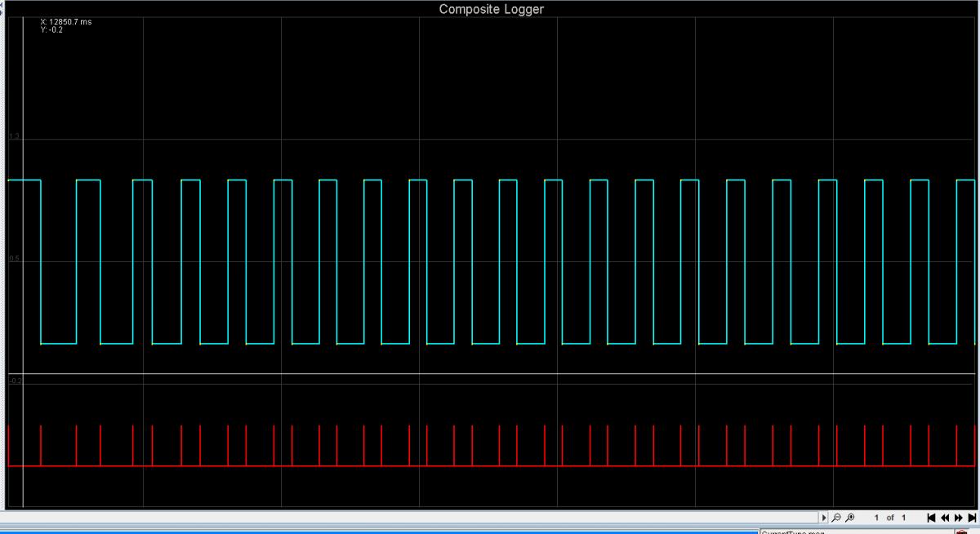Click the '1 of 1' page indicator

coord(890,518)
